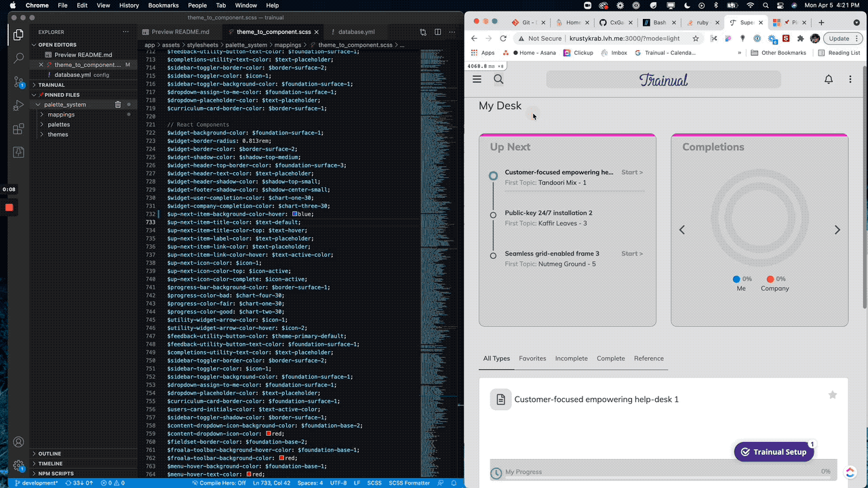
Task: Open Chrome's Extensions puzzle icon
Action: click(801, 39)
